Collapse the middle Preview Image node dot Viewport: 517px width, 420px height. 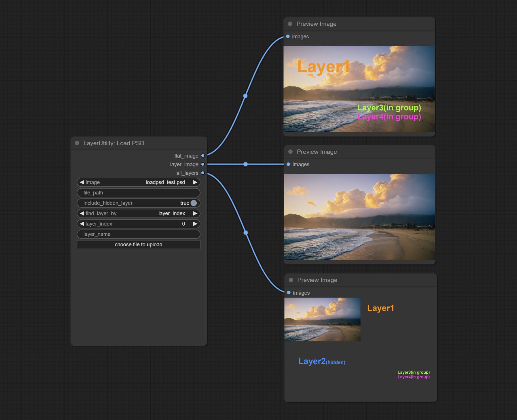[290, 152]
